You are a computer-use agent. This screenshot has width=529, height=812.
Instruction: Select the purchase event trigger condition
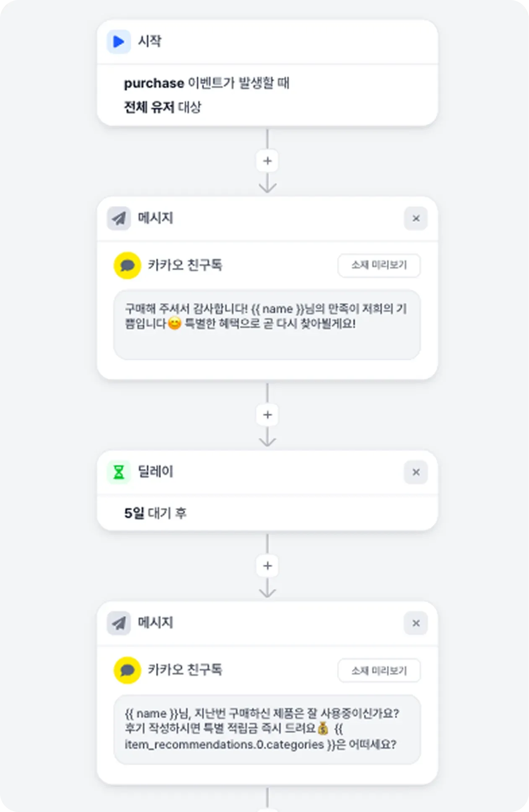[x=206, y=83]
